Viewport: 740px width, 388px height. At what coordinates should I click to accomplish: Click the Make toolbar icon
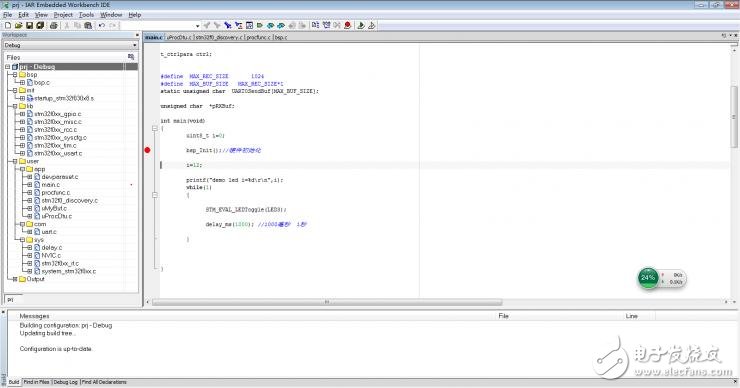tap(326, 25)
